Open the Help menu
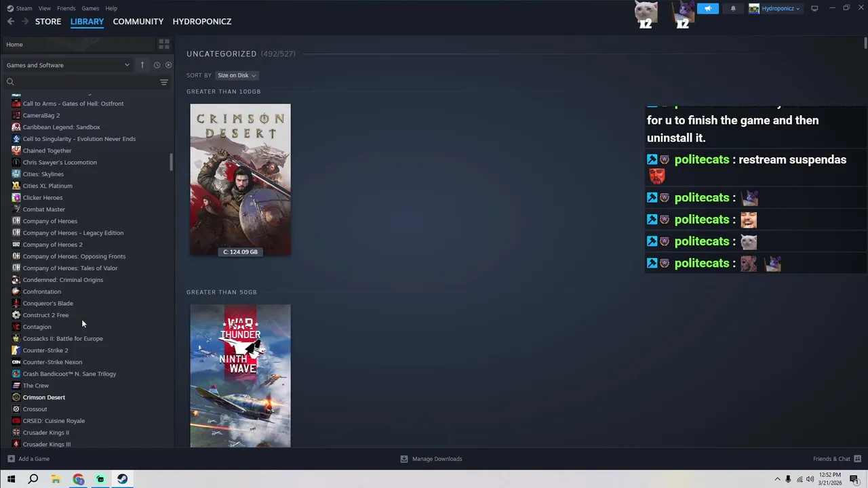Image resolution: width=868 pixels, height=488 pixels. coord(111,8)
